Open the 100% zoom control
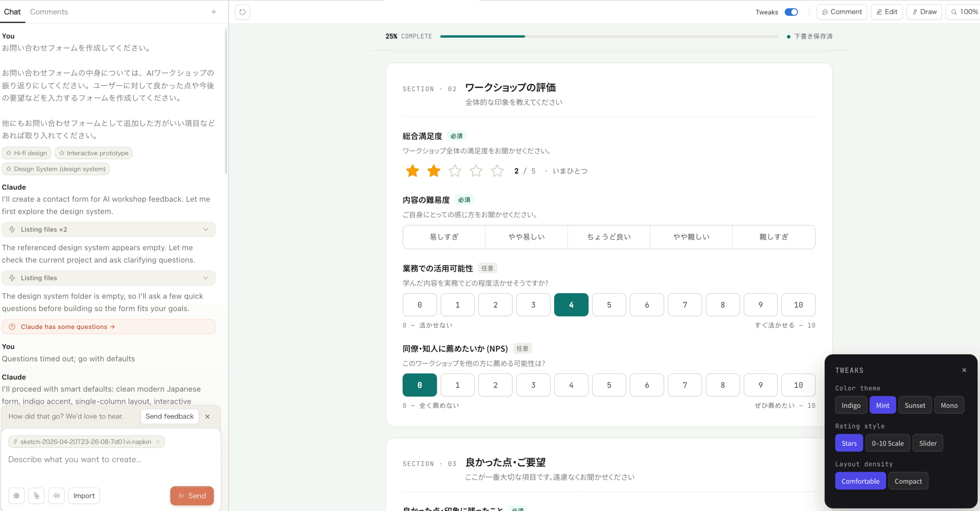The height and width of the screenshot is (511, 980). [965, 12]
